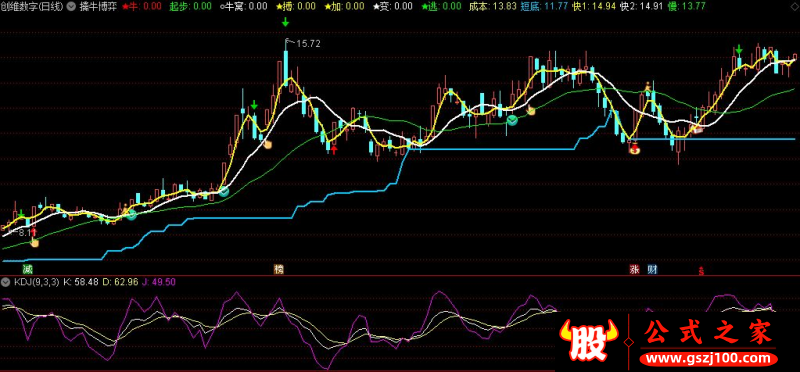Image resolution: width=800 pixels, height=372 pixels.
Task: Click the pointing-hand icon below the 8.11 label
Action: point(35,243)
